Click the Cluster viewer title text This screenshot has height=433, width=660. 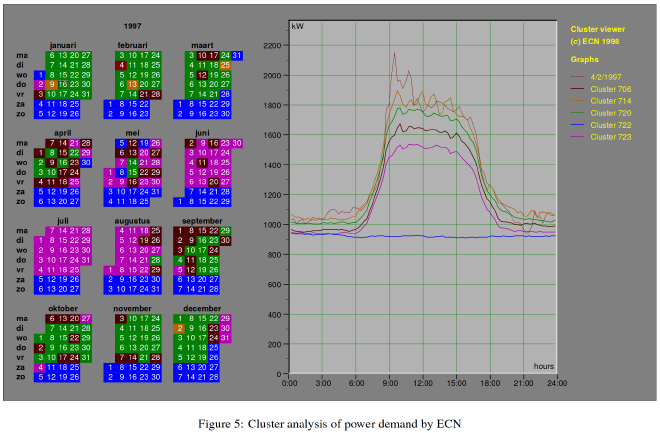pyautogui.click(x=598, y=29)
